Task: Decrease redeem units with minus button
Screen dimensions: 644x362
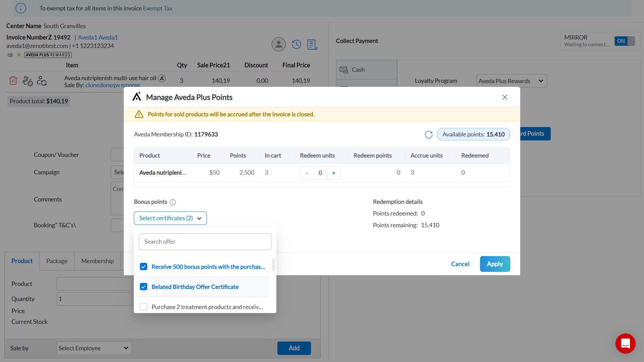Action: click(x=307, y=173)
